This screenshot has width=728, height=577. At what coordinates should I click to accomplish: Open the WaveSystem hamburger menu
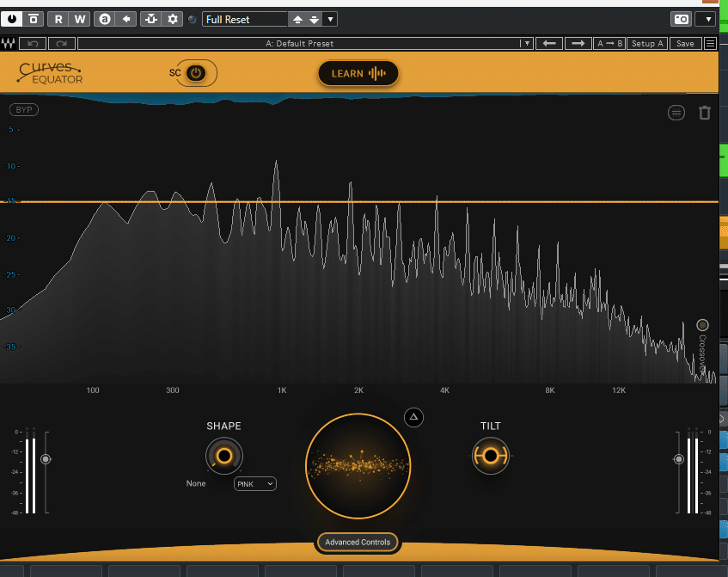pos(710,43)
